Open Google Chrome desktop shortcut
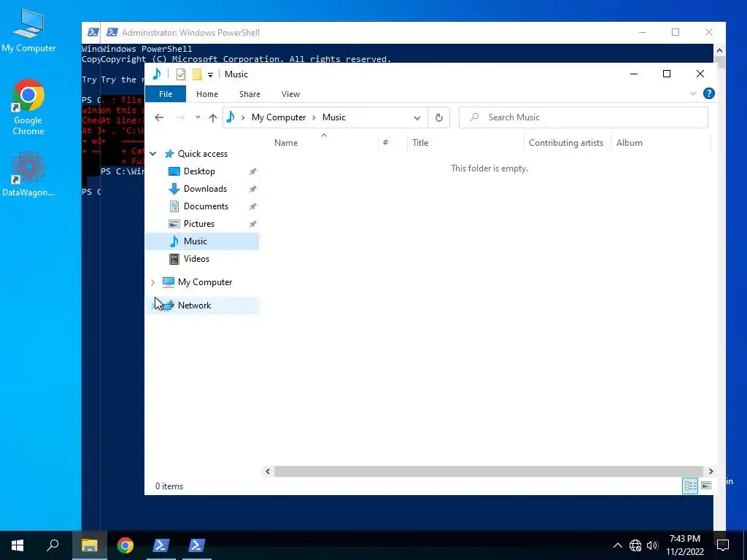 28,107
